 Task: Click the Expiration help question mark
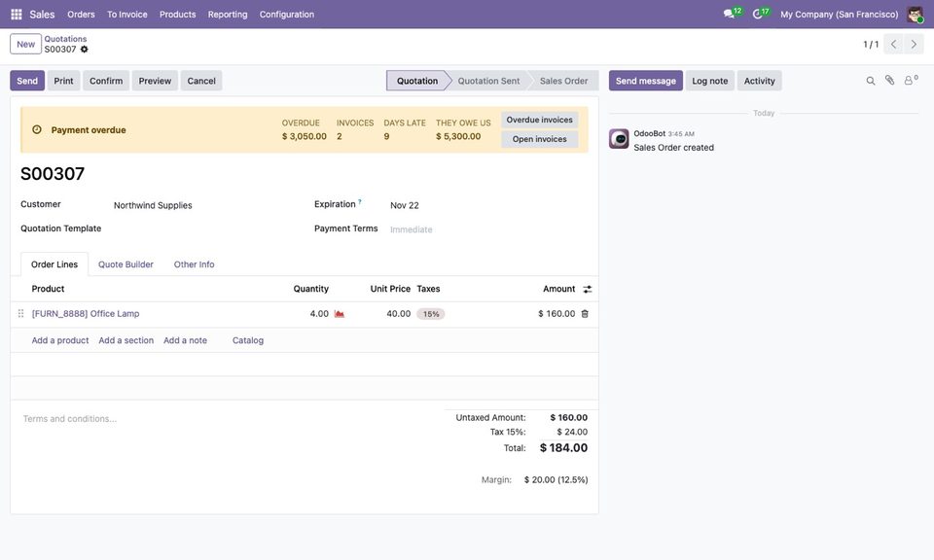[x=360, y=202]
